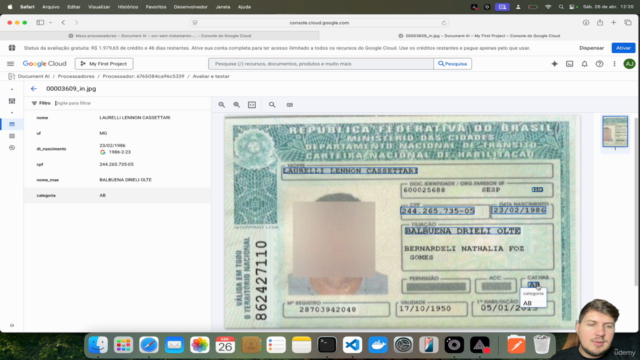
Task: Click the keyboard icon in viewer toolbar
Action: pos(290,105)
